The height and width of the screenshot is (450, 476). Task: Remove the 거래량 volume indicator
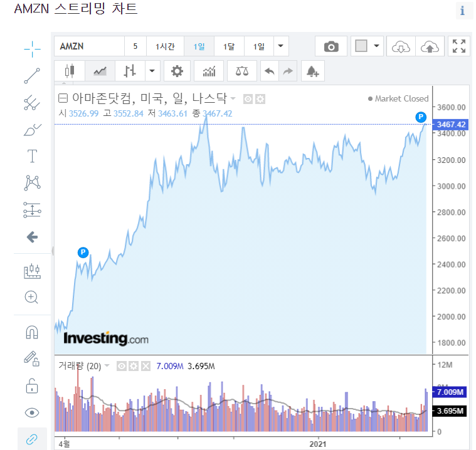[x=145, y=366]
